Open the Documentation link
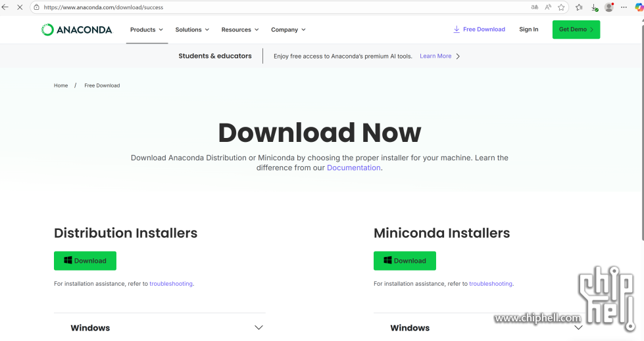The height and width of the screenshot is (341, 644). pyautogui.click(x=354, y=168)
